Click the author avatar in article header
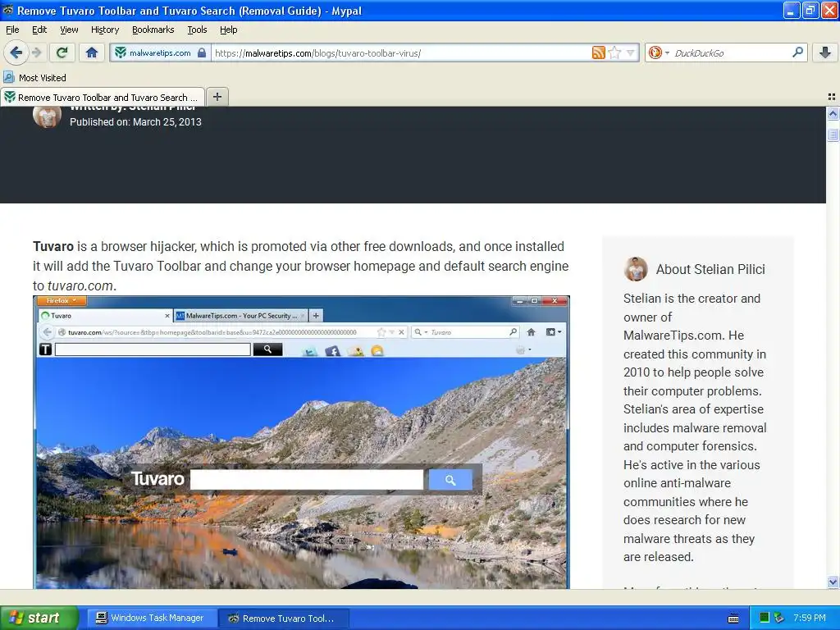The image size is (840, 630). [47, 116]
